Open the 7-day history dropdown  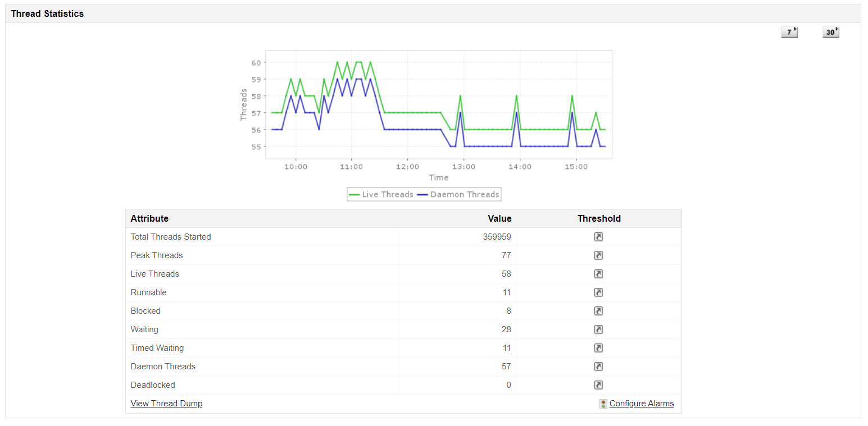pos(789,32)
